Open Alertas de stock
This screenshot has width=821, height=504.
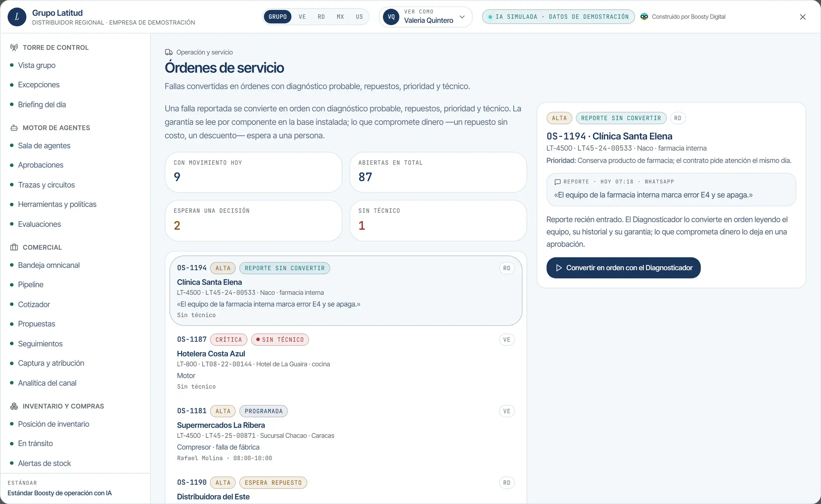click(x=44, y=463)
